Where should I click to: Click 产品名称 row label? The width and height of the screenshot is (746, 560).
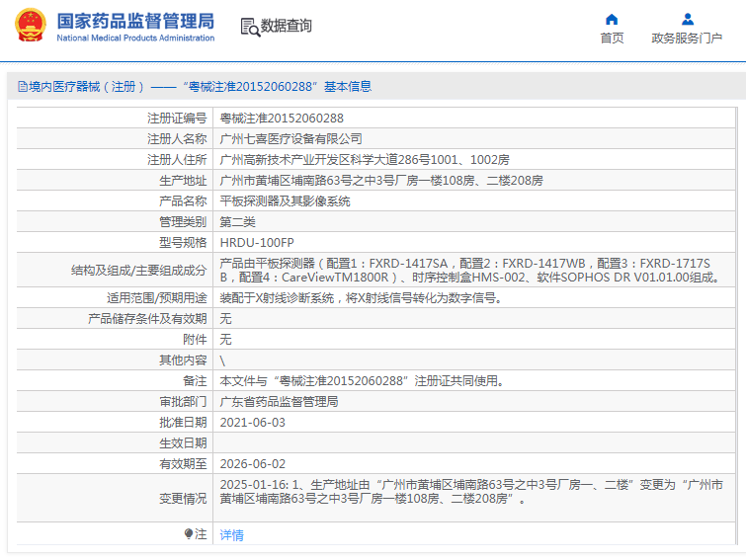tap(183, 201)
